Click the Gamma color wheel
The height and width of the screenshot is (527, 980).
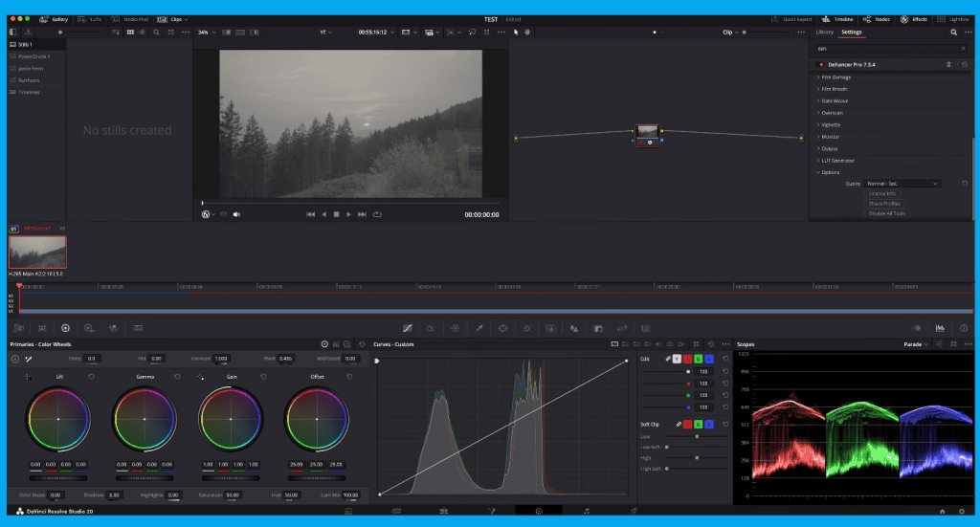(x=145, y=420)
